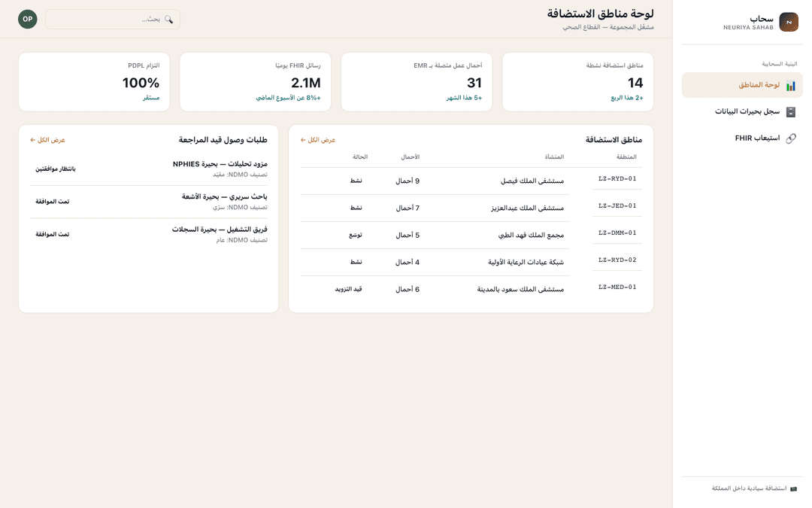The height and width of the screenshot is (508, 812).
Task: Click region code LZ-DMM-01
Action: (617, 233)
